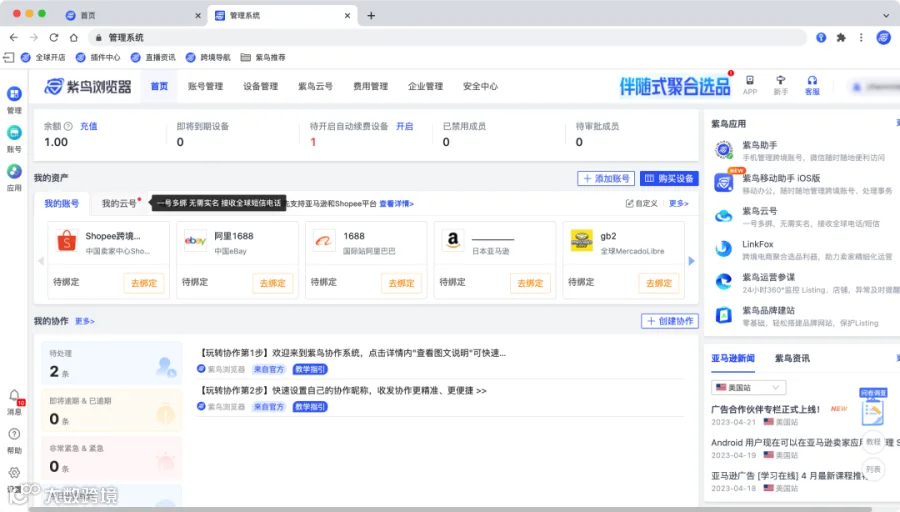This screenshot has width=900, height=512.
Task: Click the 查看详情 link
Action: [396, 204]
